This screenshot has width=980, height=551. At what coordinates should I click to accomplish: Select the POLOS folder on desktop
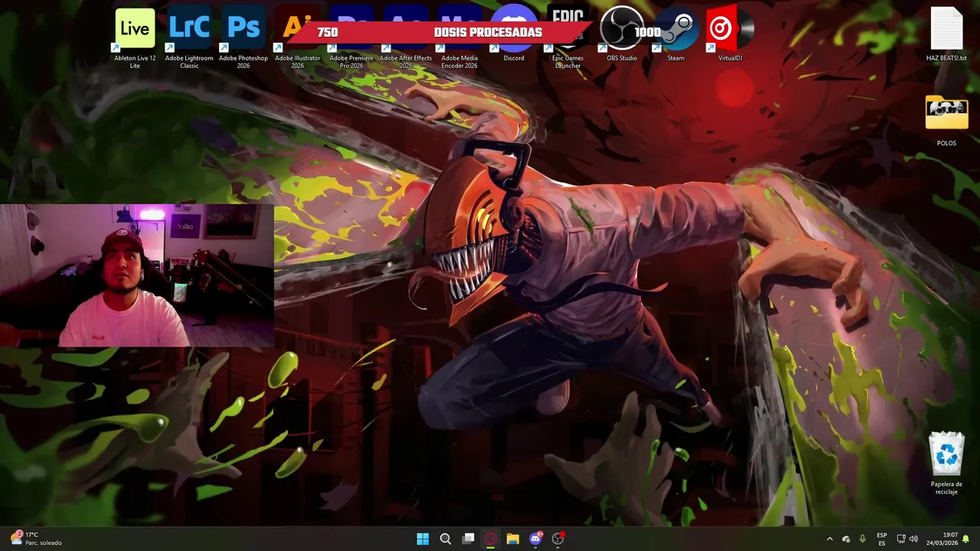coord(946,121)
